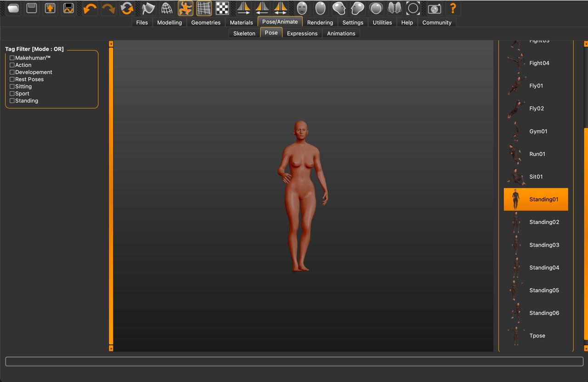Toggle the pose figure toolbar icon
Viewport: 588px width, 382px height.
(186, 8)
